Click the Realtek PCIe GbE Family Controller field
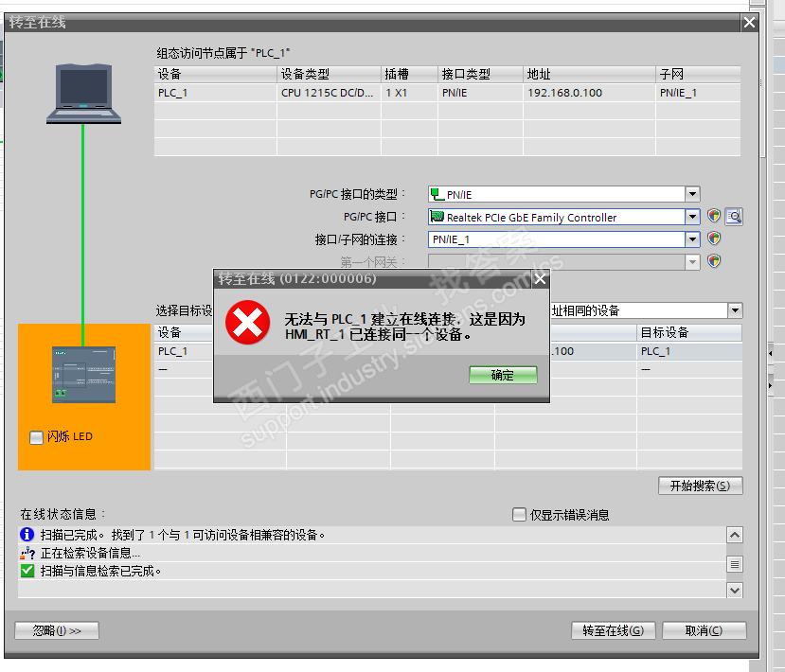The width and height of the screenshot is (785, 672). coord(556,217)
